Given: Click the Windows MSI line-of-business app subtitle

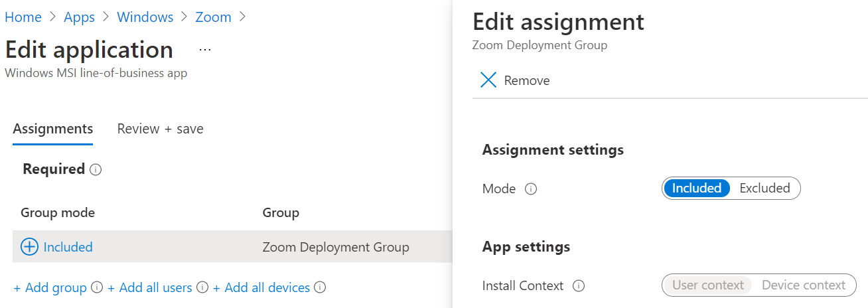Looking at the screenshot, I should pyautogui.click(x=96, y=73).
